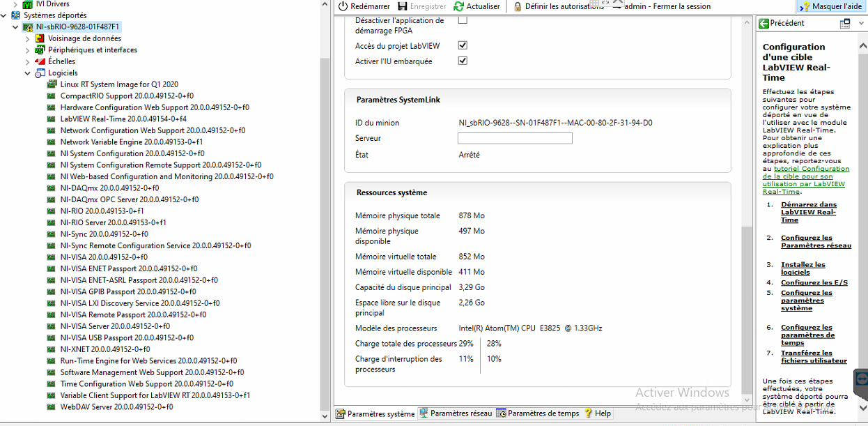This screenshot has height=426, width=868.
Task: Open Configurez les Paramètres réseau link
Action: [816, 242]
